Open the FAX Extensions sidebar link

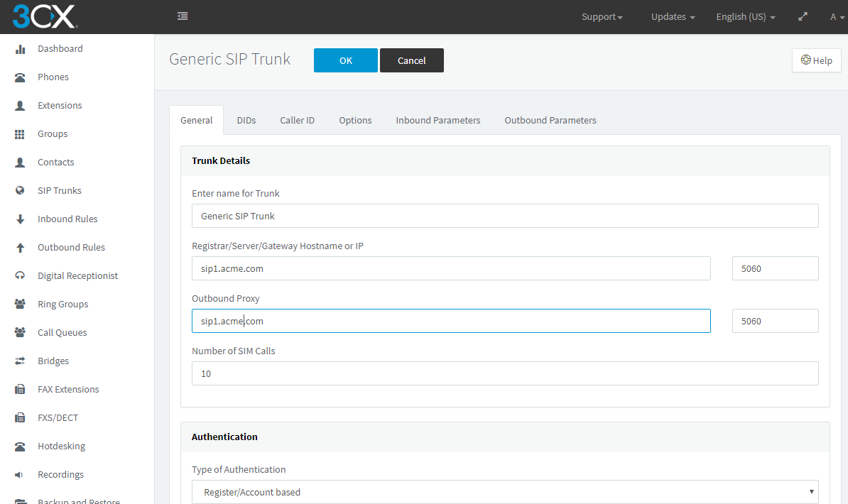(x=68, y=389)
